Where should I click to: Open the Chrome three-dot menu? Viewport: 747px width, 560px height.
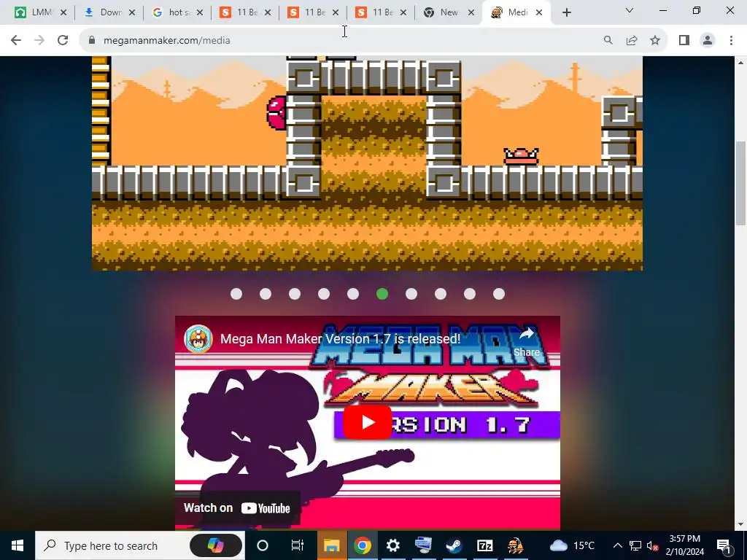[731, 41]
